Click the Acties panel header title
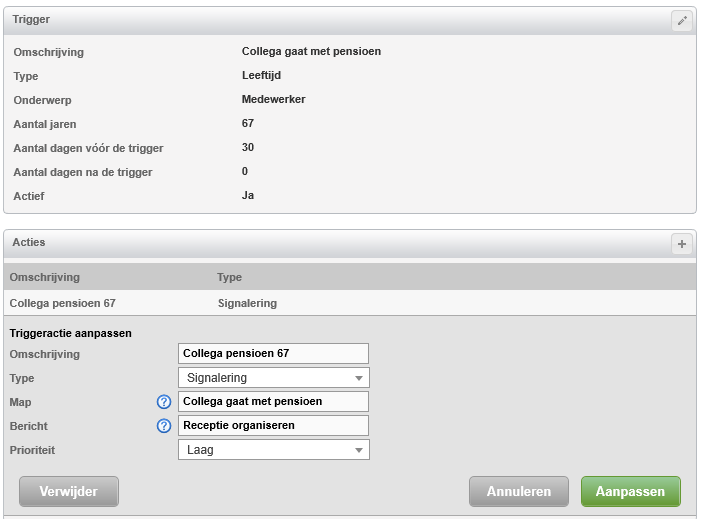 [29, 242]
